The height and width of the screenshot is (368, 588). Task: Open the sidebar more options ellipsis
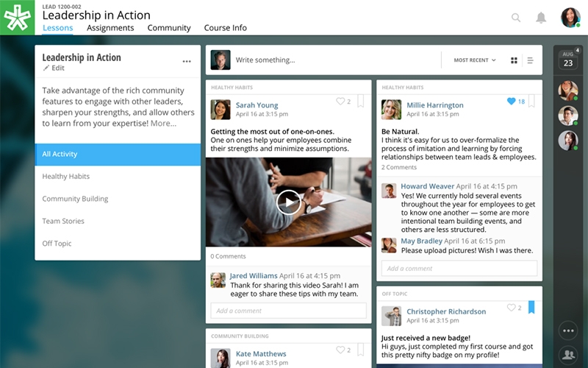tap(568, 330)
